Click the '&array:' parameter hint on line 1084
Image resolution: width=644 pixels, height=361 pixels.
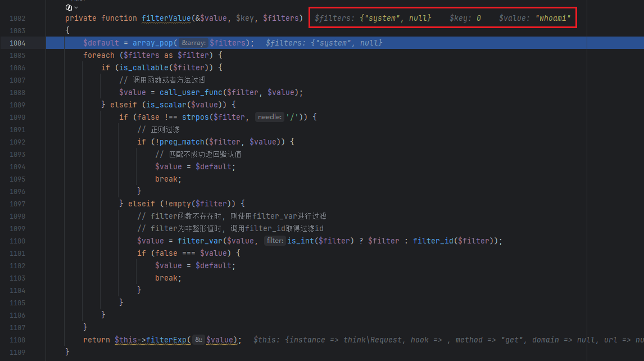[193, 43]
